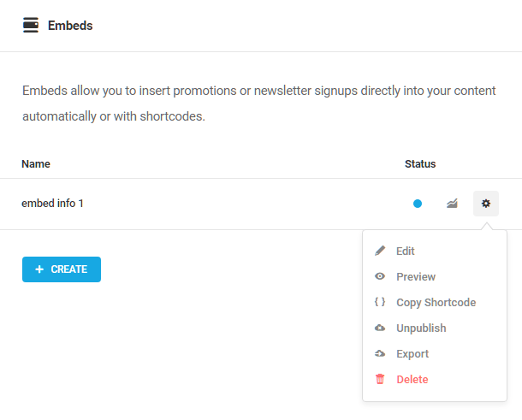Screen dimensions: 522x420
Task: Choose Unpublish from the menu
Action: point(421,328)
